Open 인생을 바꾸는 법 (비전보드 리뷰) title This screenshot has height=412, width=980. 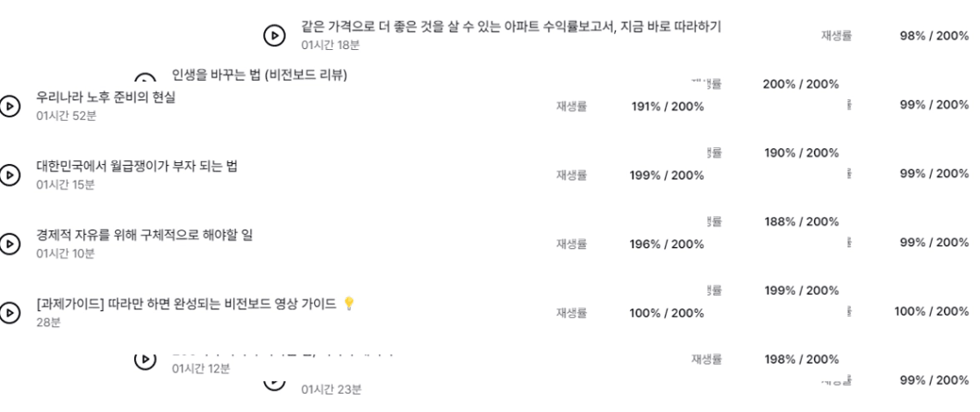[260, 75]
